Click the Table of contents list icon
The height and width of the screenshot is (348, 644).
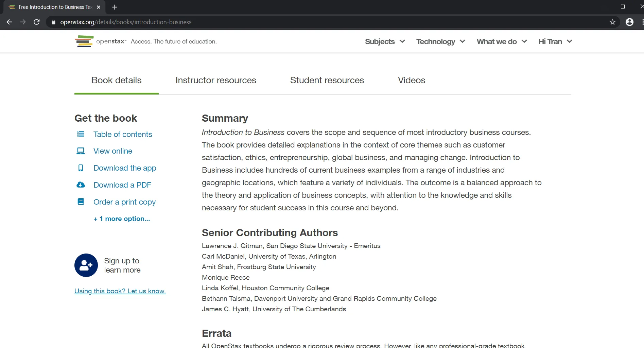(81, 134)
